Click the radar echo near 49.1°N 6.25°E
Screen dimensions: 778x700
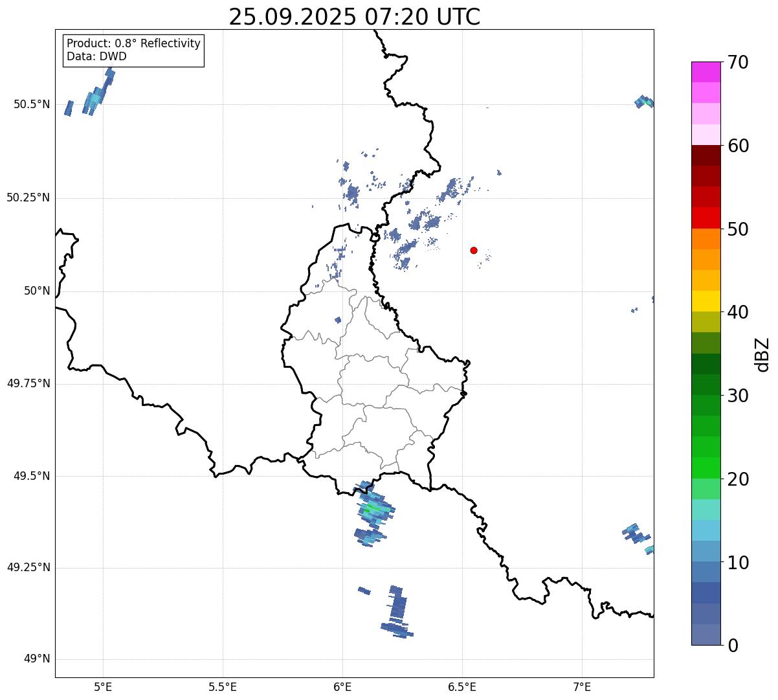[397, 612]
